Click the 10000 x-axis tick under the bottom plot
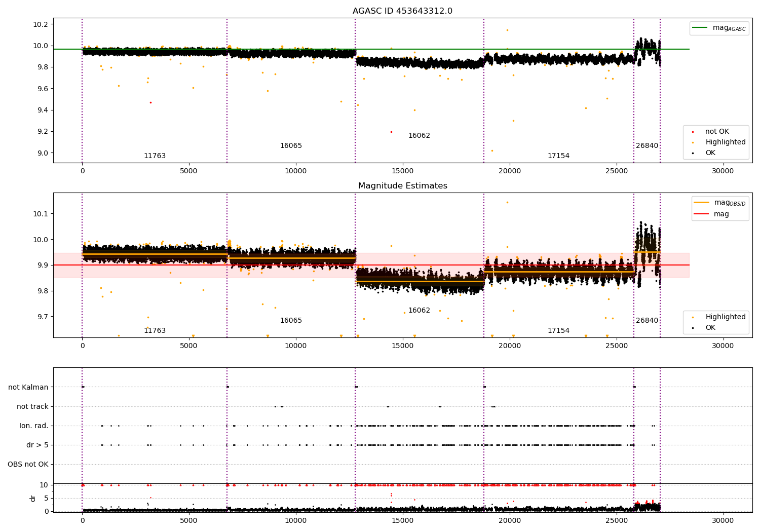760x532 pixels. [x=296, y=520]
